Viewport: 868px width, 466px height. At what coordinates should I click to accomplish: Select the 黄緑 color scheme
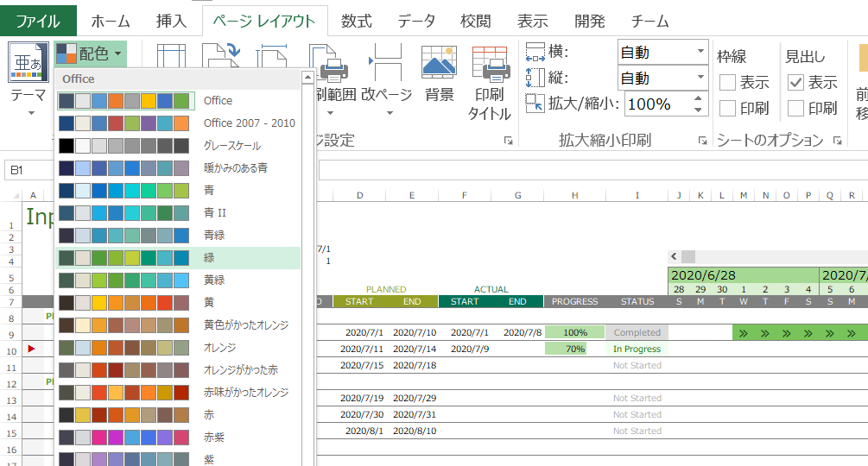click(178, 280)
